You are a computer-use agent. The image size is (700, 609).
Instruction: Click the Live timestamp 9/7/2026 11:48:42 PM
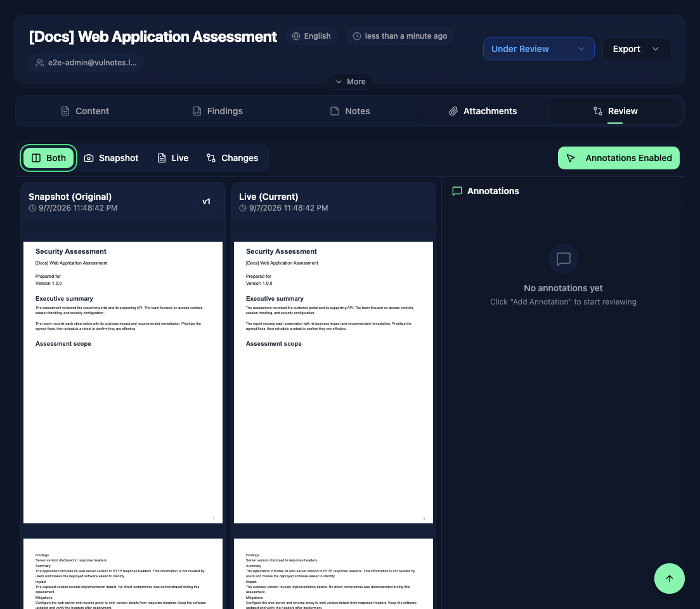288,208
